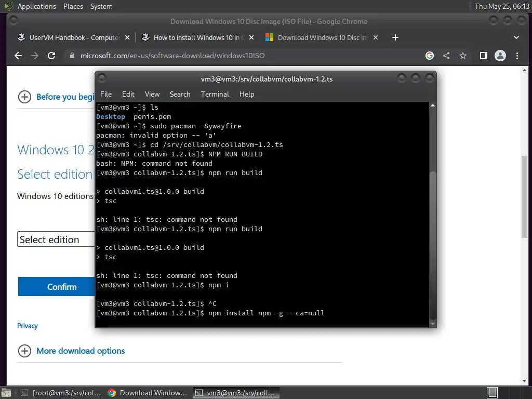The image size is (532, 399).
Task: Open the Terminal menu in terminal
Action: [x=215, y=94]
